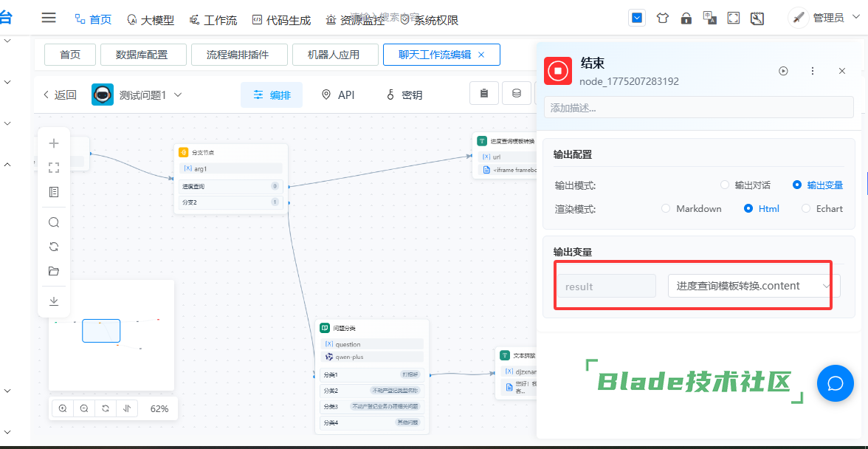Switch to the API view button
This screenshot has width=868, height=449.
pos(338,95)
